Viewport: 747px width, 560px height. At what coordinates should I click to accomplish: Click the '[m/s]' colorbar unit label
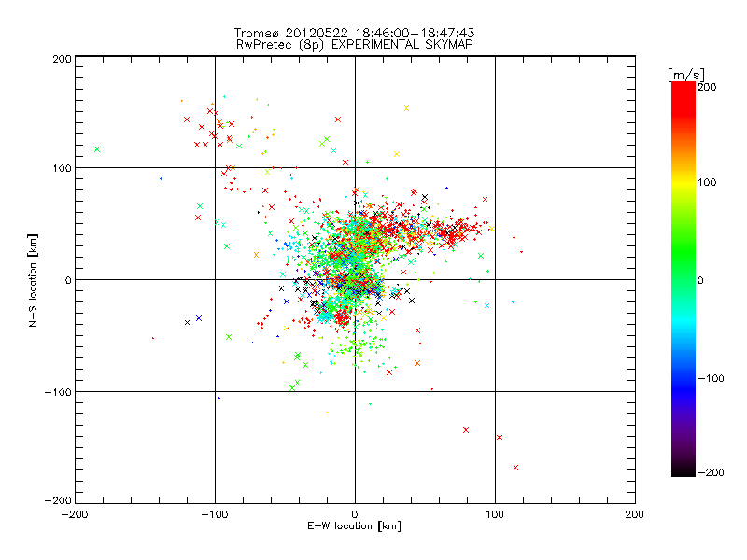point(686,75)
